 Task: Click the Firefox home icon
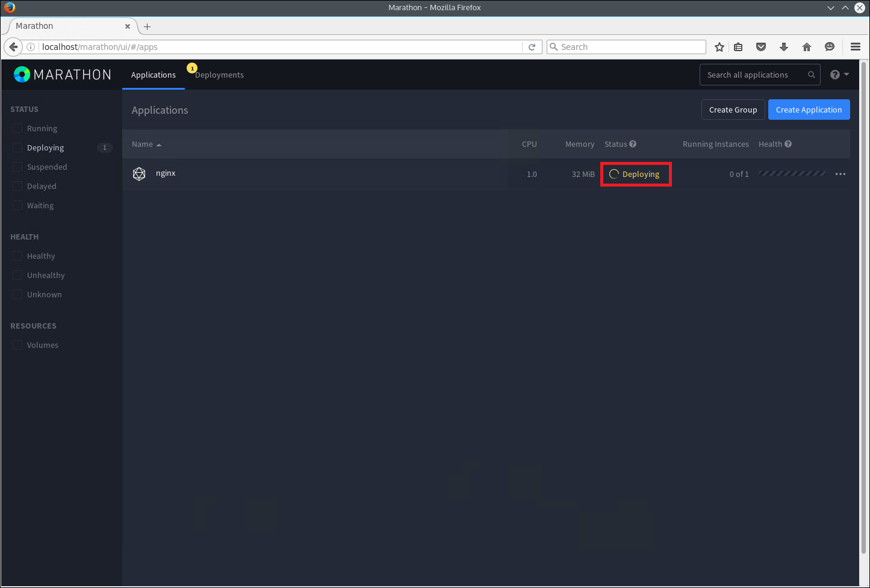click(807, 47)
